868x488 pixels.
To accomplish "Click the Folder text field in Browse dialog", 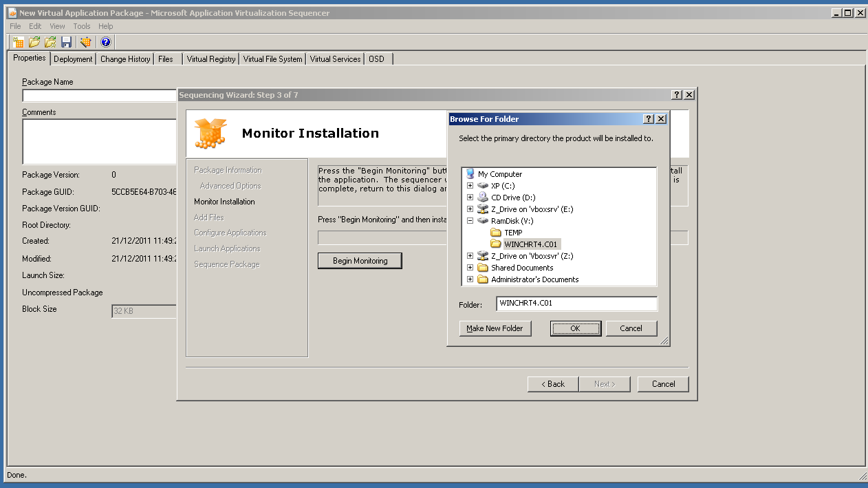I will tap(576, 304).
